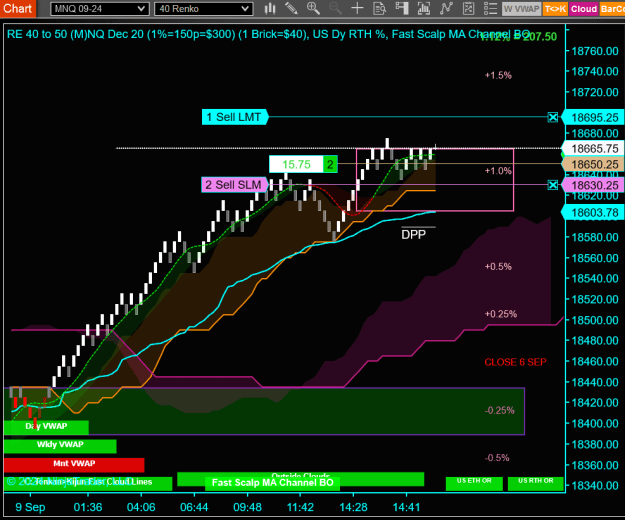The image size is (625, 520).
Task: Click the Day VWAP green label
Action: pyautogui.click(x=46, y=426)
